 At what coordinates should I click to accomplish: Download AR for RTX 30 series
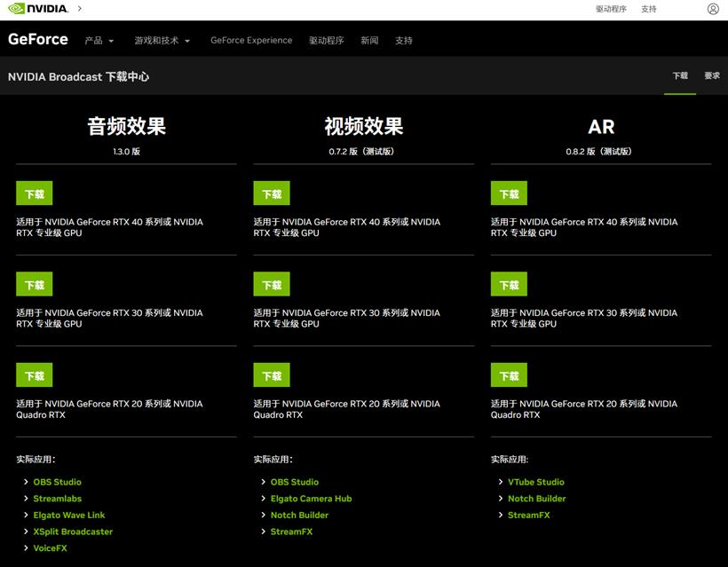[509, 284]
